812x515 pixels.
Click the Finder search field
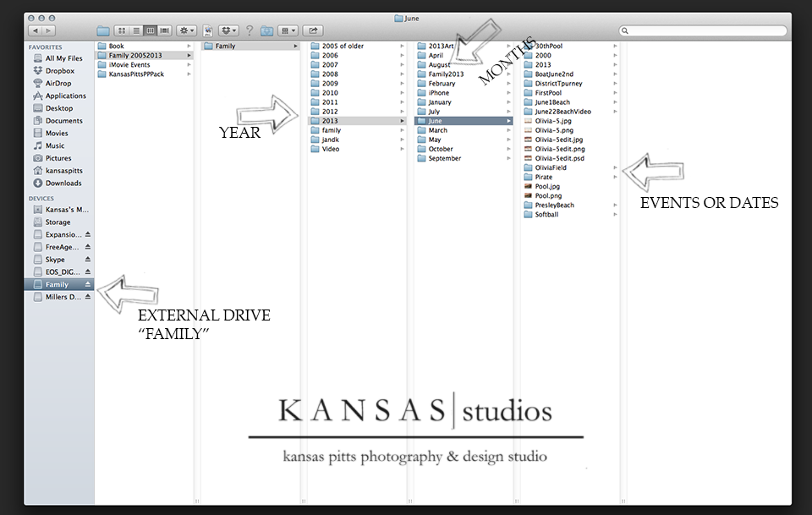(702, 30)
